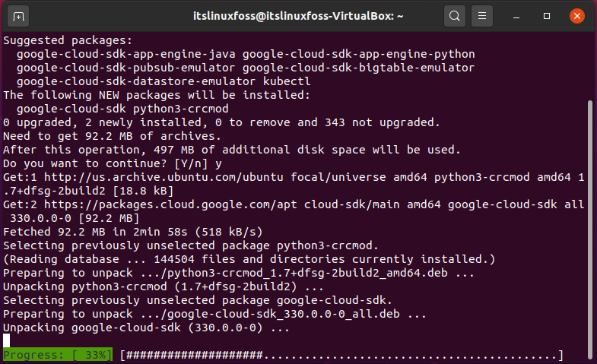Click the 'Suggested packages:' text
This screenshot has width=597, height=364.
[x=68, y=40]
